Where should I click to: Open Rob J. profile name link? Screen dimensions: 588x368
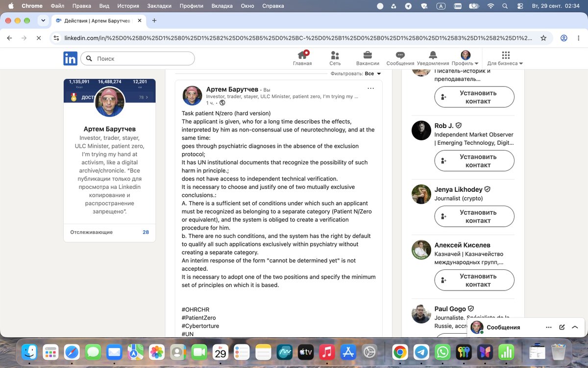444,126
